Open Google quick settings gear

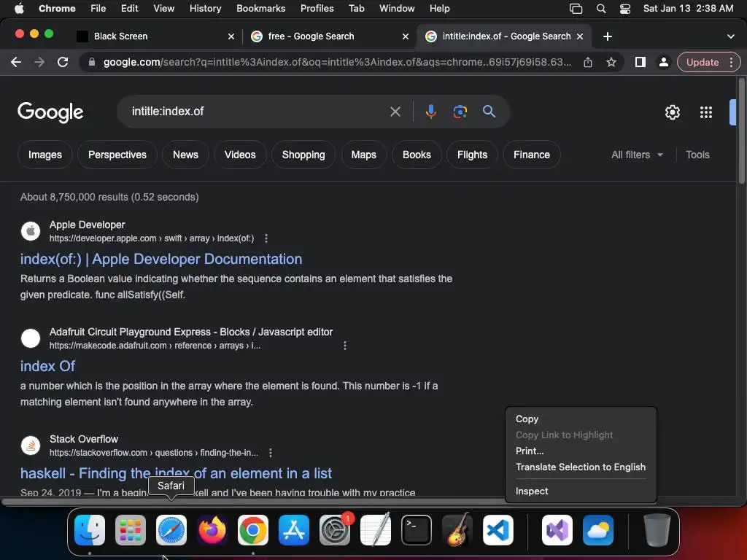tap(672, 112)
